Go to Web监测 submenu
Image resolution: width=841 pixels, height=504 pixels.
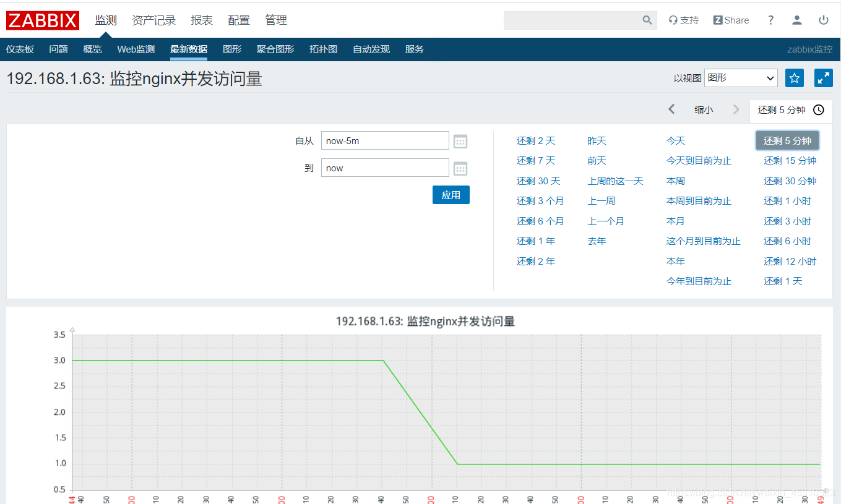pyautogui.click(x=136, y=49)
